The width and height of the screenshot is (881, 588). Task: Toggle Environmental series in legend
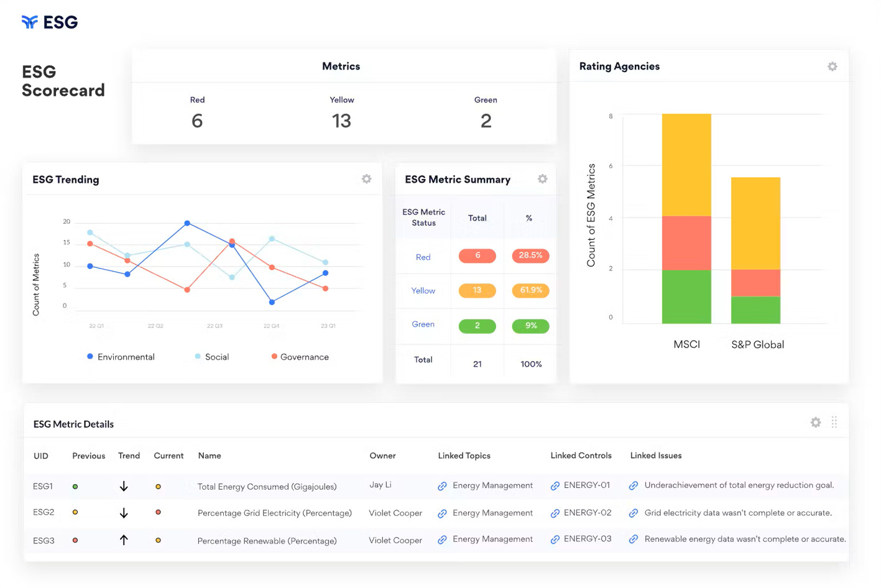[x=121, y=357]
